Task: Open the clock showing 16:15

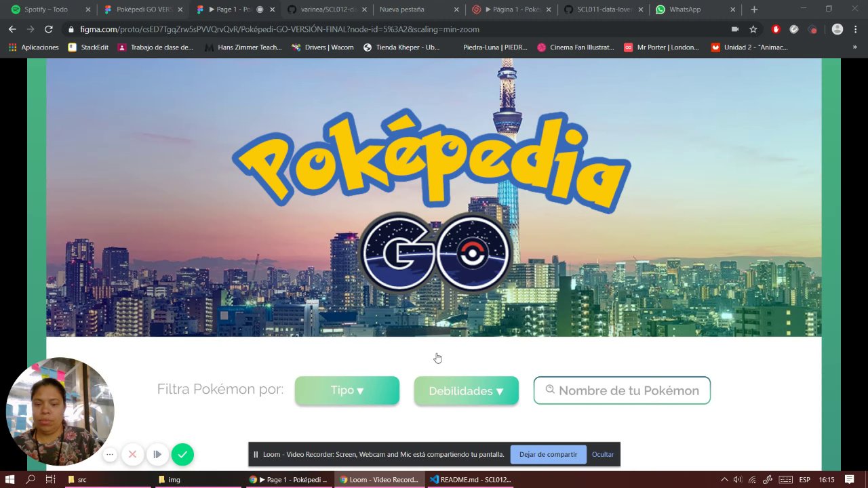Action: 827,479
